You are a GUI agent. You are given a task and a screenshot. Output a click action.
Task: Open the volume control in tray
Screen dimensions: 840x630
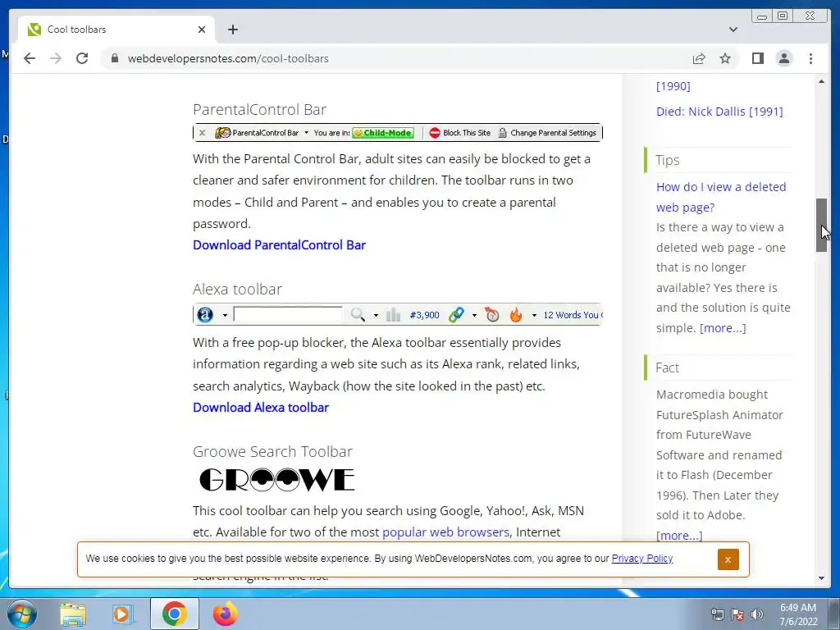click(x=756, y=614)
